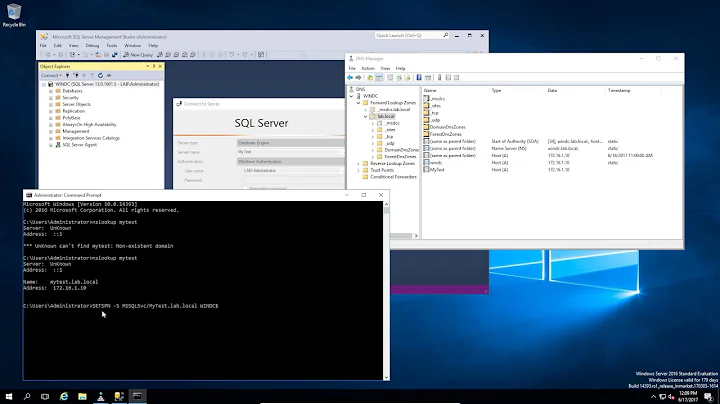
Task: Expand the Databases node in Object Explorer
Action: coord(51,91)
